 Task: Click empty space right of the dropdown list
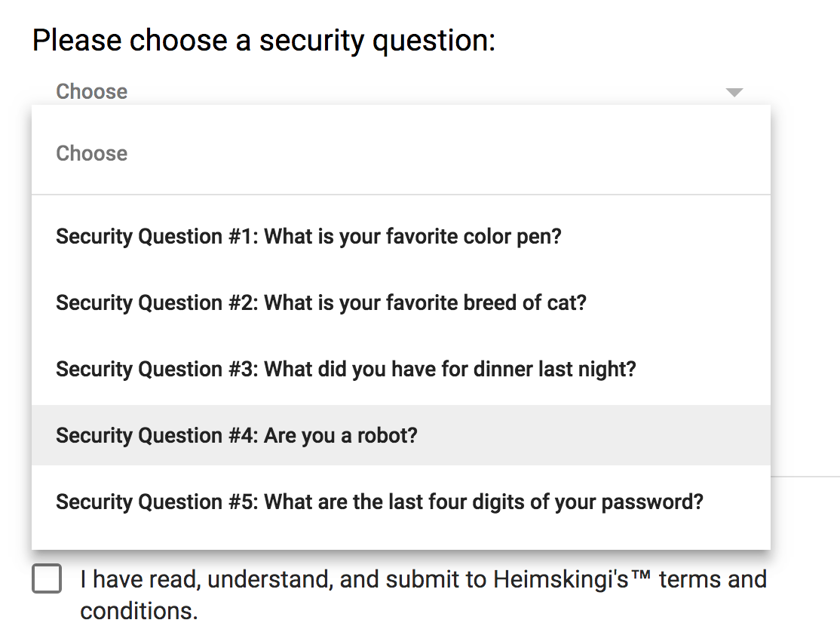[805, 302]
